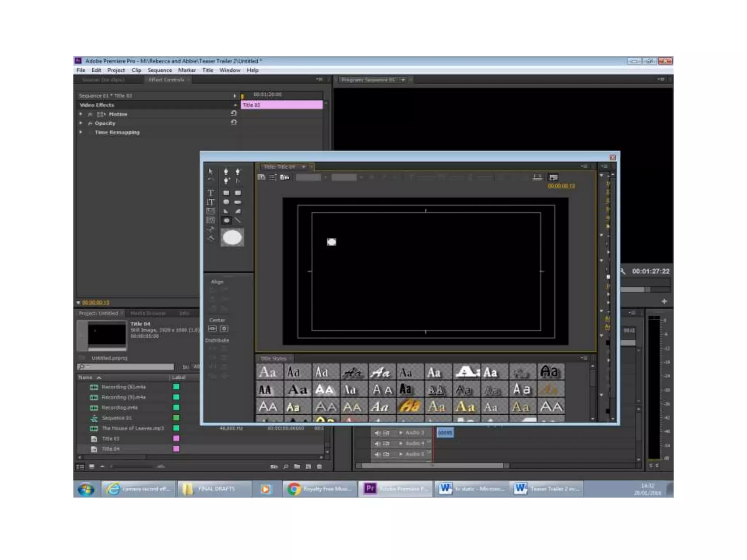Toggle mute on Audio 4 track
Image resolution: width=747 pixels, height=560 pixels.
(378, 443)
